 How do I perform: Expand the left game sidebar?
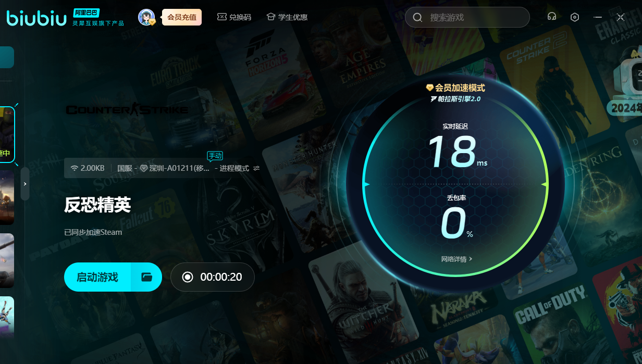point(25,184)
